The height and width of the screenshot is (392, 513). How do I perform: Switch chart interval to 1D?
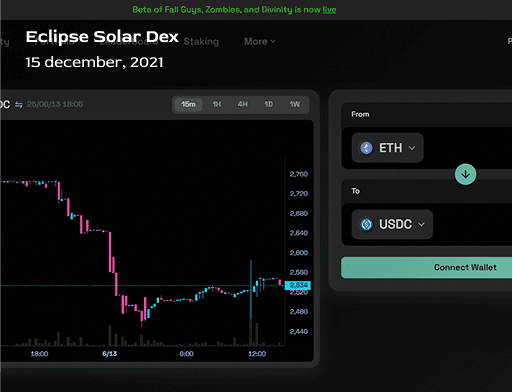(x=269, y=104)
